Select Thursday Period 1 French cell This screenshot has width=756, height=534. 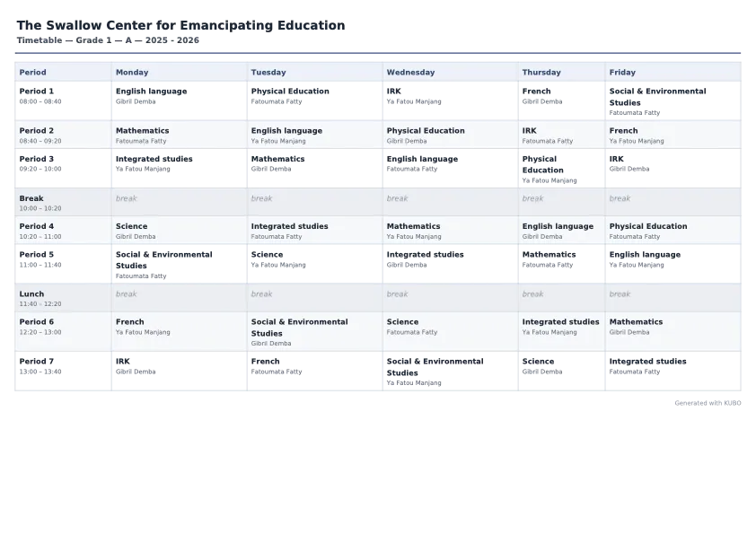click(562, 101)
